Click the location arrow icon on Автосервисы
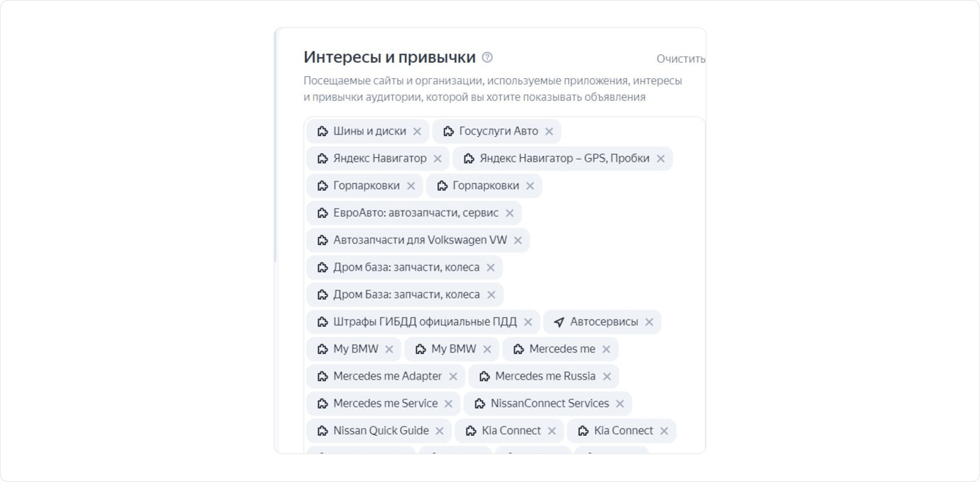This screenshot has width=980, height=482. coord(559,322)
